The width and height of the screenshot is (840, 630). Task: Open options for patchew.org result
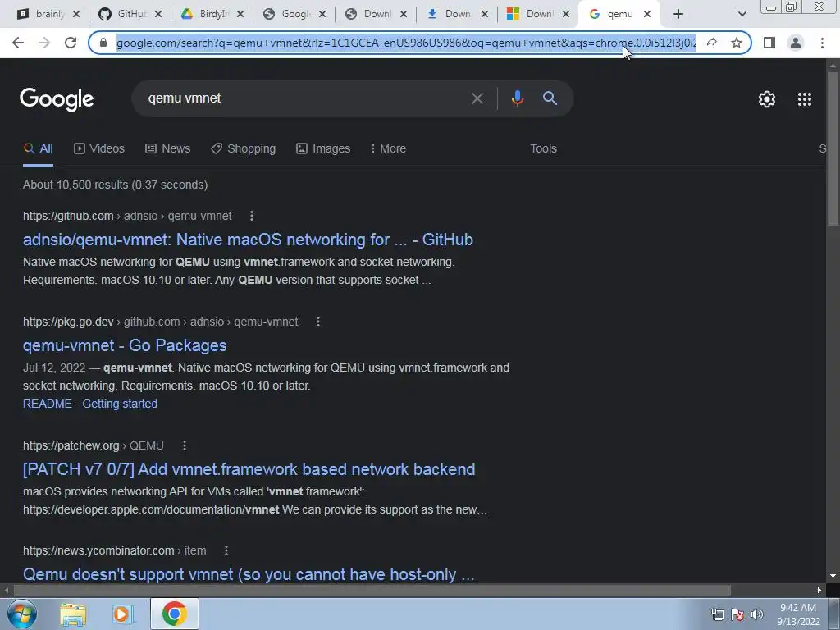click(x=185, y=445)
